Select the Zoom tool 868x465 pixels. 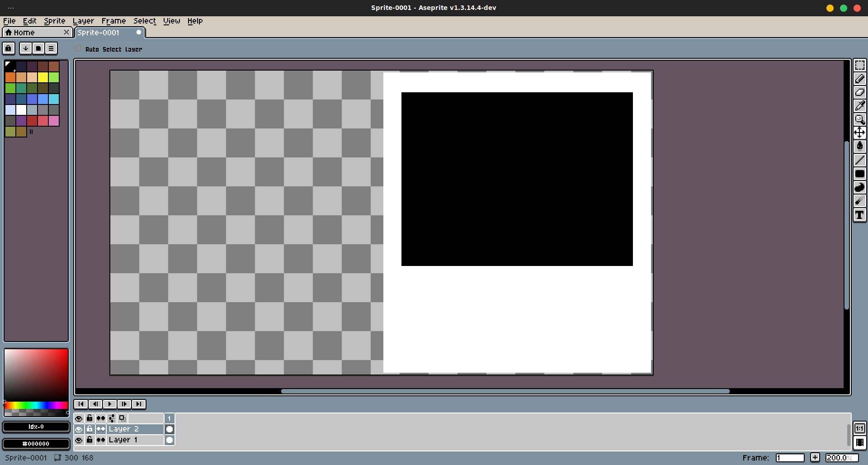(860, 119)
